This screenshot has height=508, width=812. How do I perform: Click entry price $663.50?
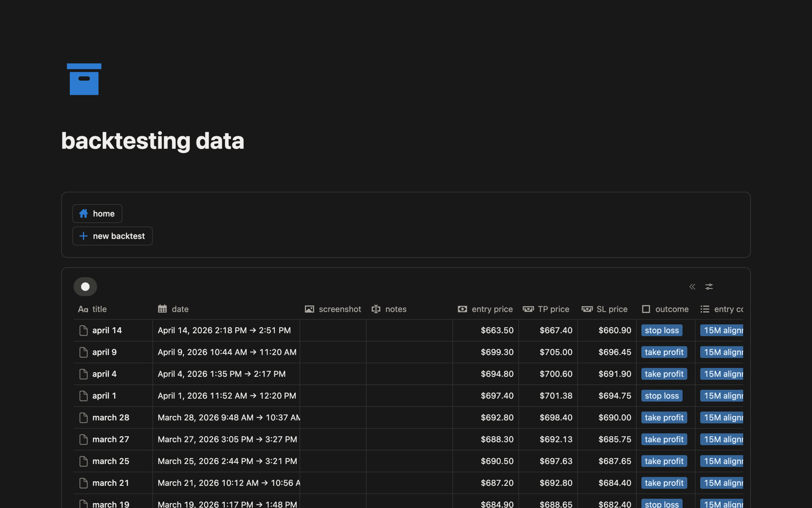coord(497,330)
